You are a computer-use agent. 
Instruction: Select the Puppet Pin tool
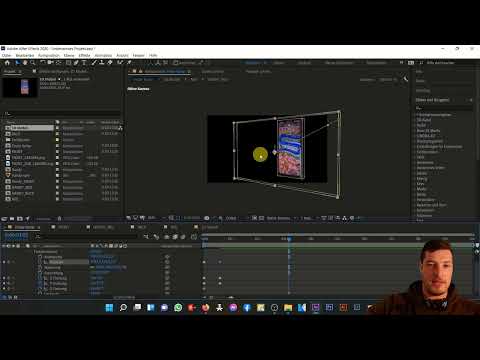coord(129,63)
